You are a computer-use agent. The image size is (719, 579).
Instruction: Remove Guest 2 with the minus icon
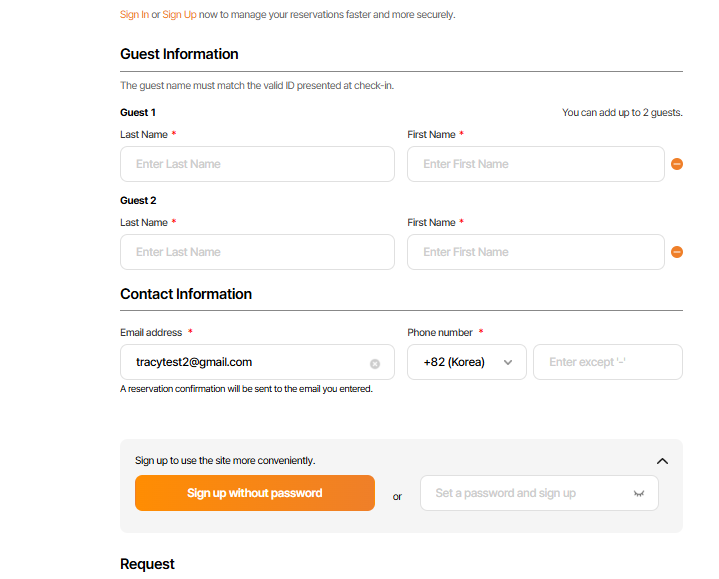[x=677, y=252]
